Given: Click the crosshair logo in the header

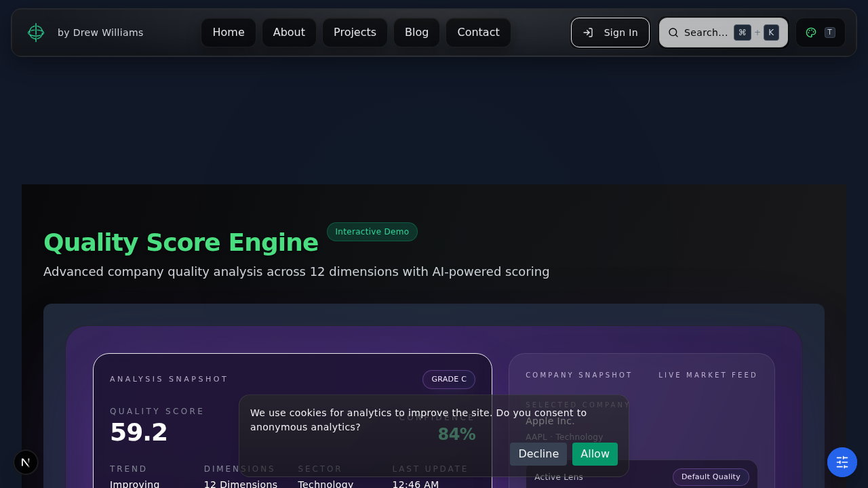Looking at the screenshot, I should (x=36, y=32).
